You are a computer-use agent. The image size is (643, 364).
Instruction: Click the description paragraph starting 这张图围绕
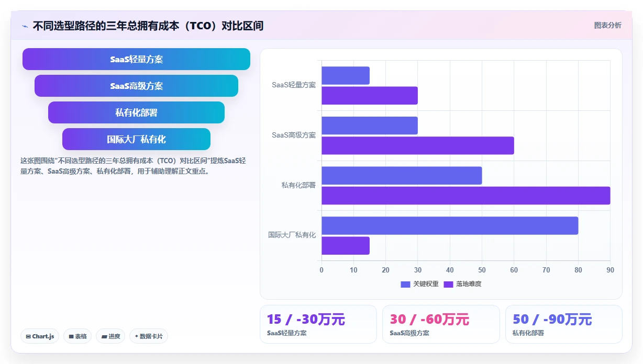[x=133, y=166]
